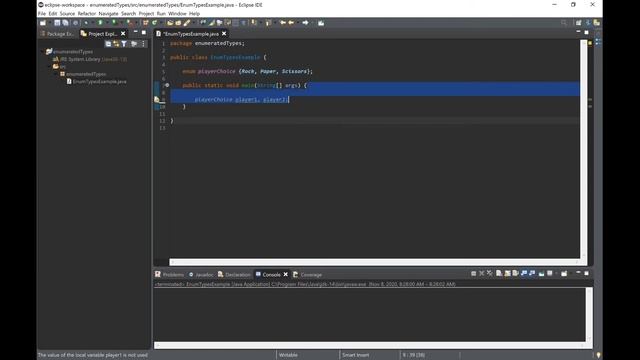Open the Project menu
This screenshot has width=640, height=360.
tap(146, 13)
